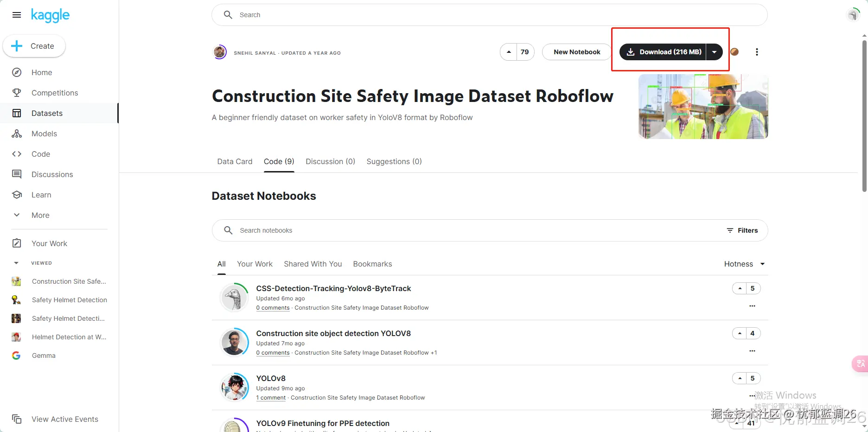Screen dimensions: 868x432
Task: Open Code section icon
Action: pos(17,154)
